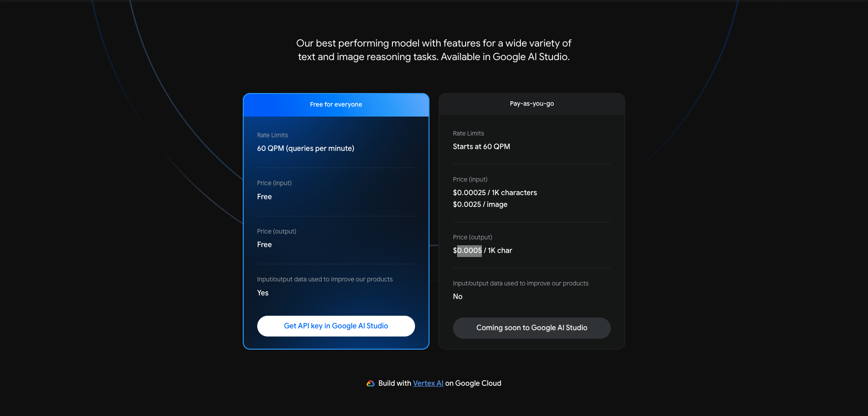Click the Price (input) label in pay-as-you-go card
The height and width of the screenshot is (416, 868).
pyautogui.click(x=470, y=180)
